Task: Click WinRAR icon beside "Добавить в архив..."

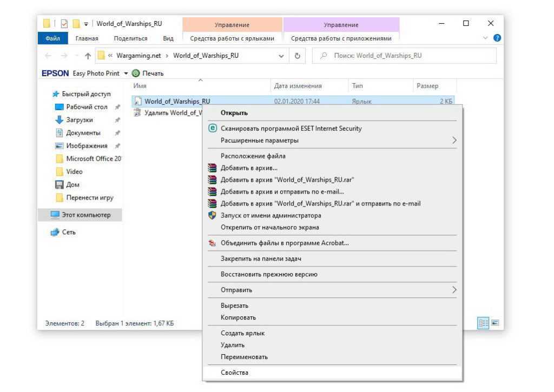Action: tap(212, 168)
